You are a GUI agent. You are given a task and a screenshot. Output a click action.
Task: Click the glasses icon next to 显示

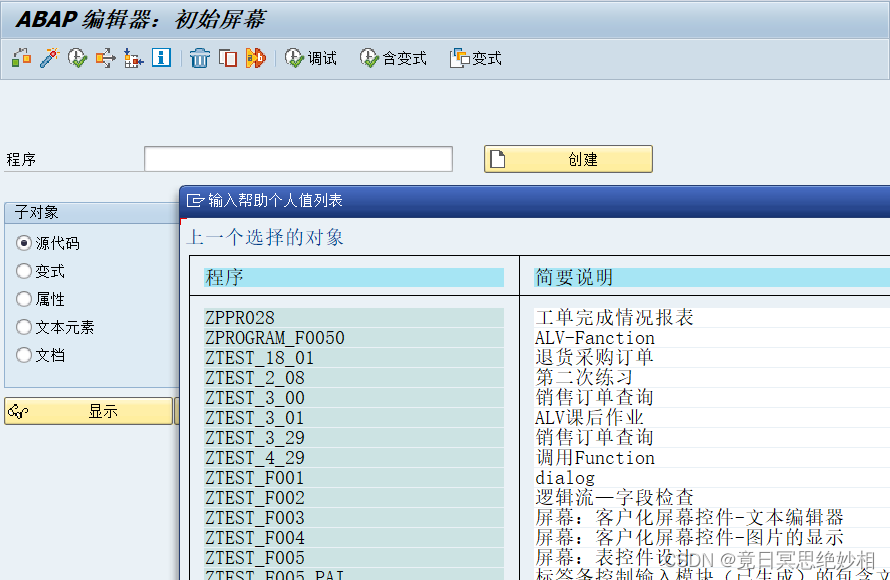(x=18, y=411)
